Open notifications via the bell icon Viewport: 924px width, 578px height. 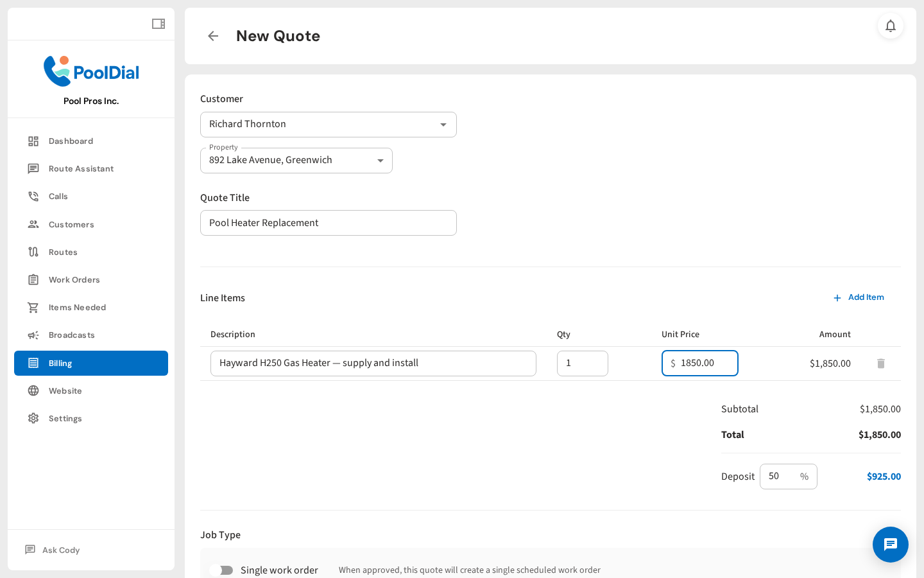click(891, 26)
